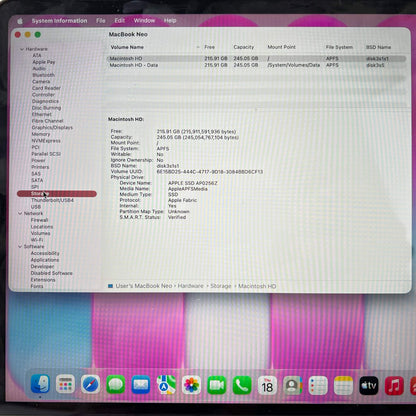Select Printers in the sidebar
Viewport: 416px width, 416px height.
pos(40,167)
